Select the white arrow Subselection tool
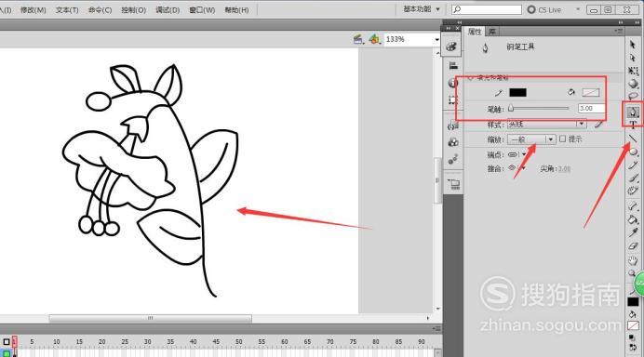644x357 pixels. [633, 57]
